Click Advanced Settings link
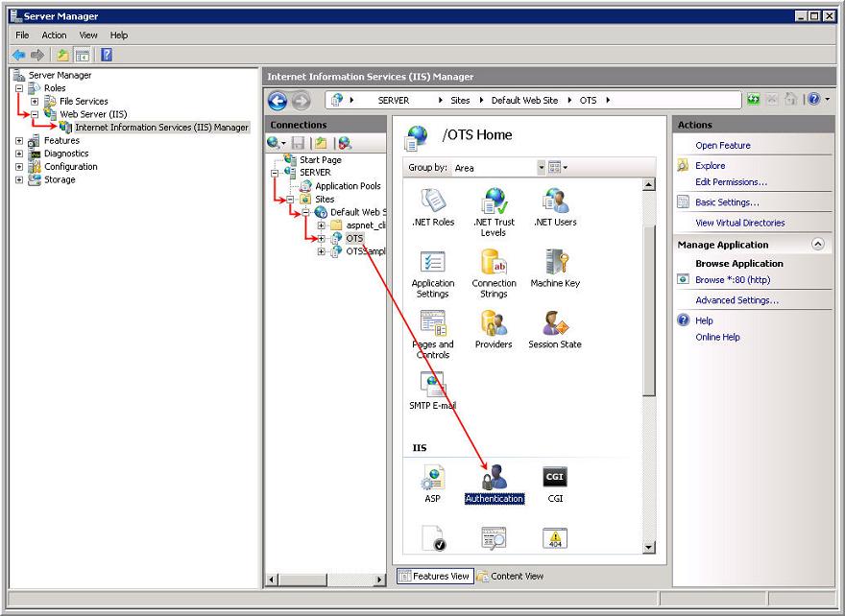 [x=736, y=300]
